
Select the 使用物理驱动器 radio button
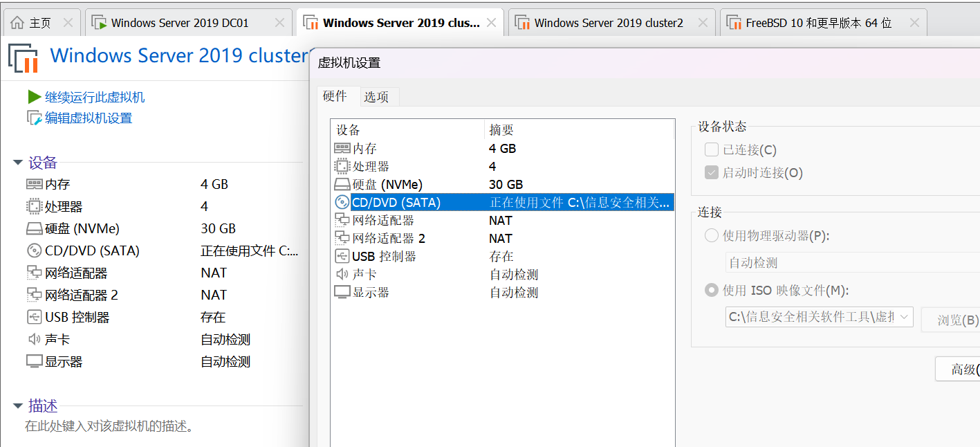click(711, 235)
